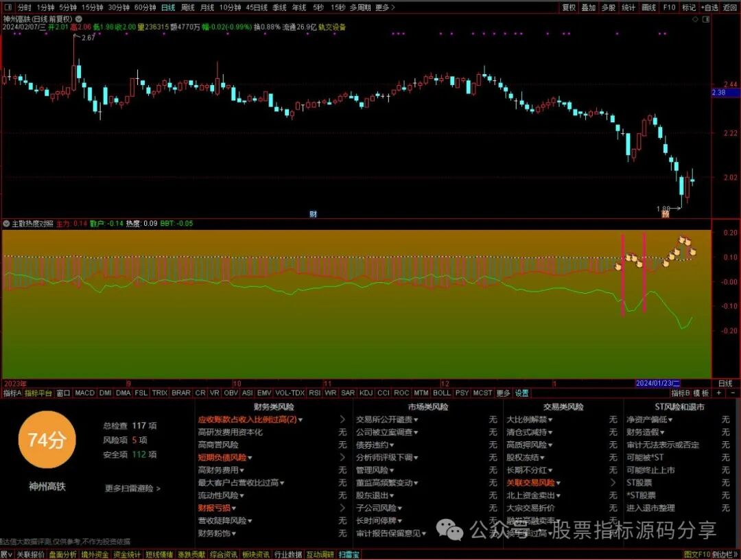
Task: Open the arrow for 关联交易风险 row
Action: click(613, 482)
